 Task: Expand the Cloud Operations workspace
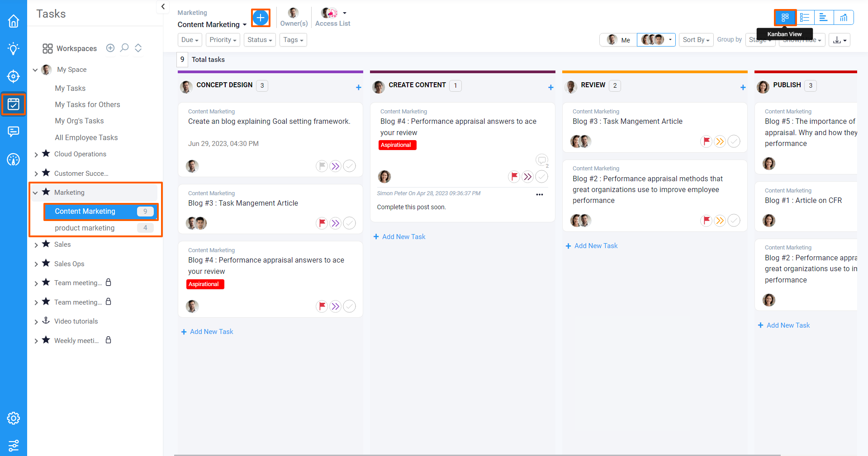point(36,155)
